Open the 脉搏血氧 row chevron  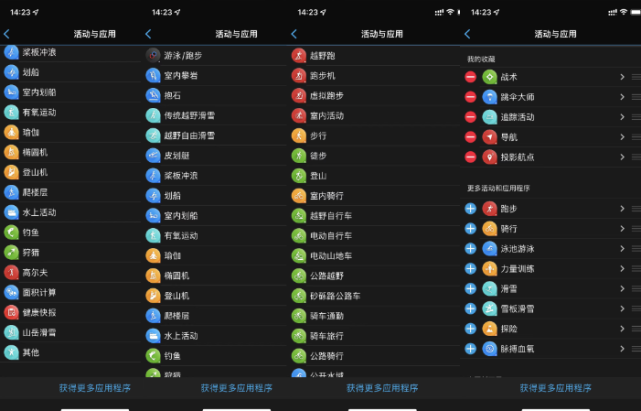point(622,349)
